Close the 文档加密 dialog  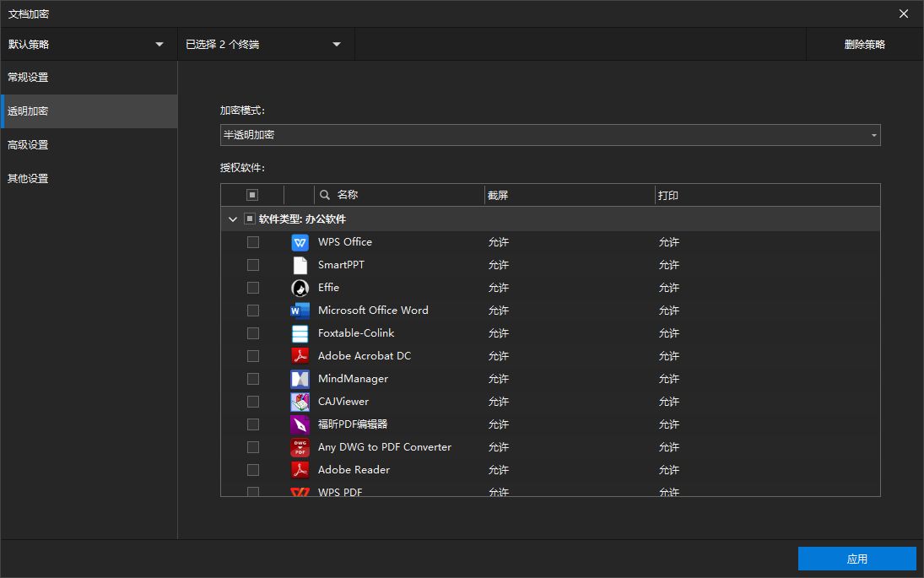[904, 14]
